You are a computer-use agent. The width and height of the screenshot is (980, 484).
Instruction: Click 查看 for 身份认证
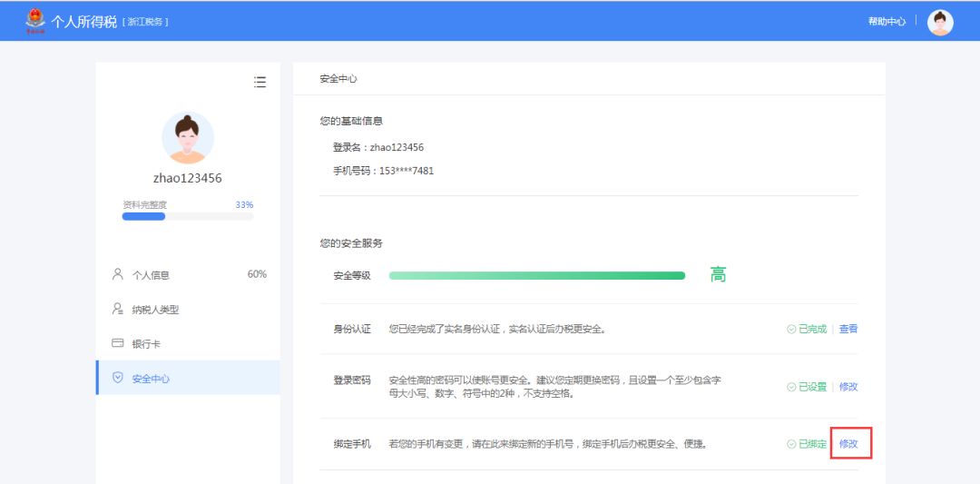[x=848, y=329]
